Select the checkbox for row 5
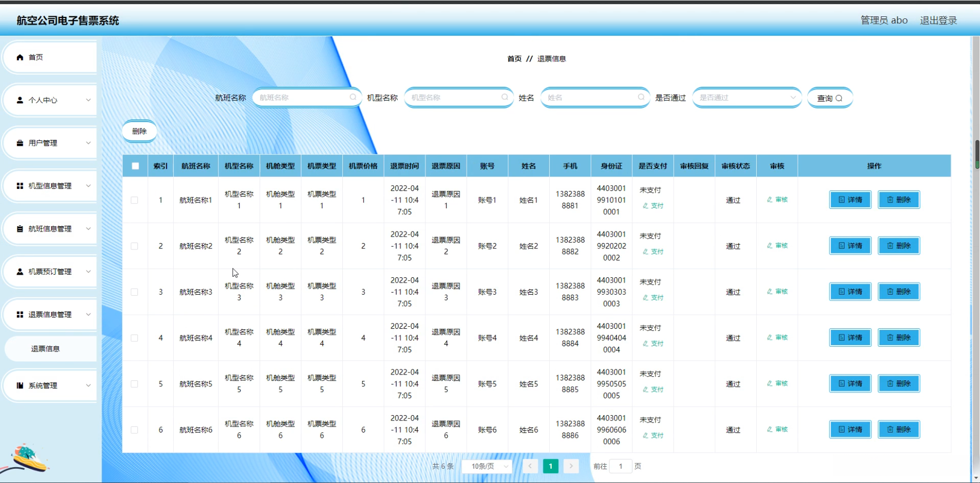Viewport: 980px width, 483px height. coord(135,384)
